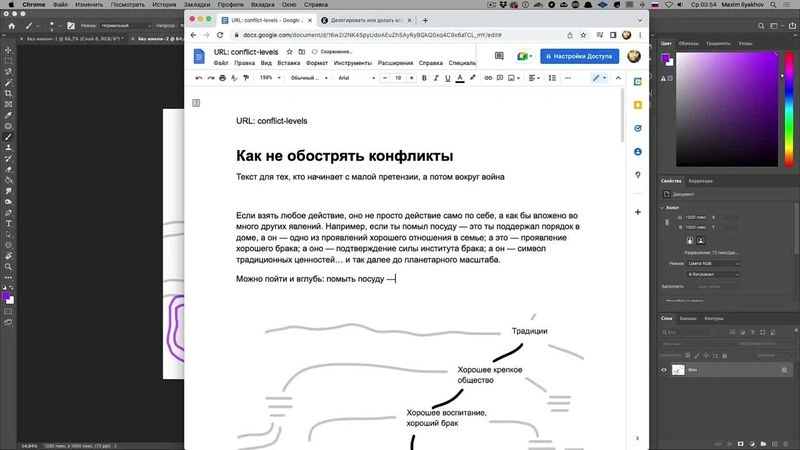
Task: Select the Zoom tool in Photoshop toolbar
Action: tap(8, 267)
